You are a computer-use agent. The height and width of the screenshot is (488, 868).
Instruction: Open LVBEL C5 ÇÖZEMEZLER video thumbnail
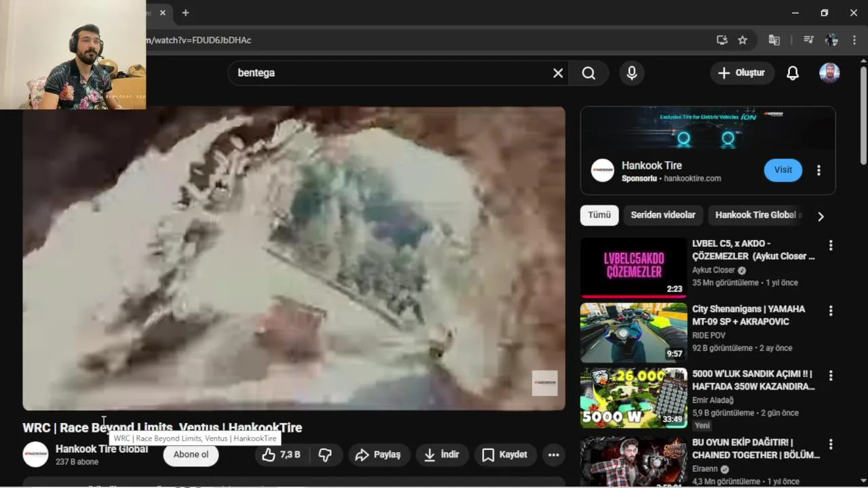click(x=633, y=268)
